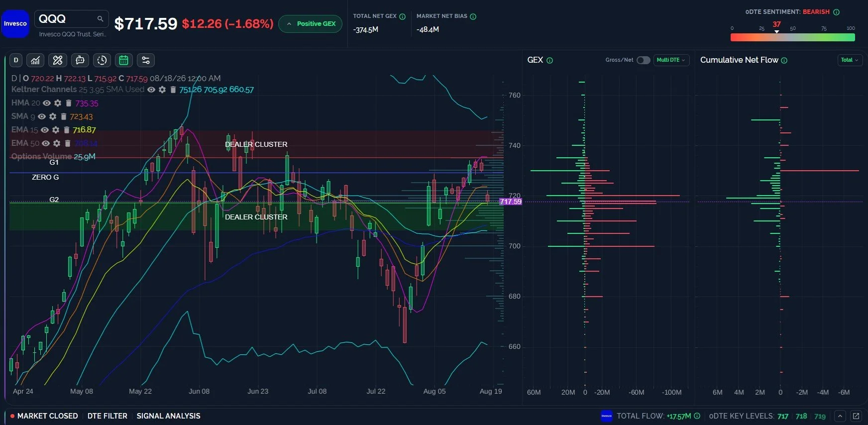Click the MARKET CLOSED status
Image resolution: width=868 pixels, height=425 pixels.
[x=44, y=416]
